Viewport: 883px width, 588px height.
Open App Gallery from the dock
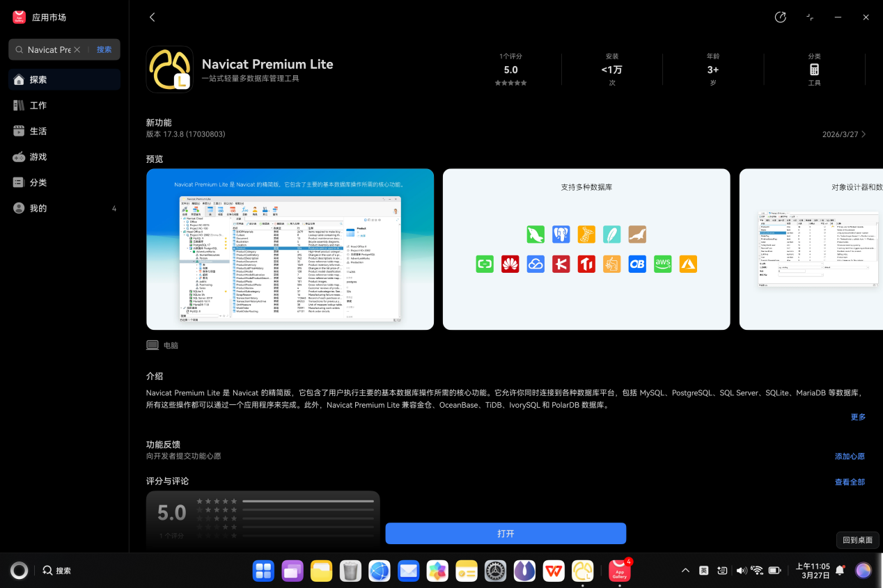pyautogui.click(x=619, y=571)
